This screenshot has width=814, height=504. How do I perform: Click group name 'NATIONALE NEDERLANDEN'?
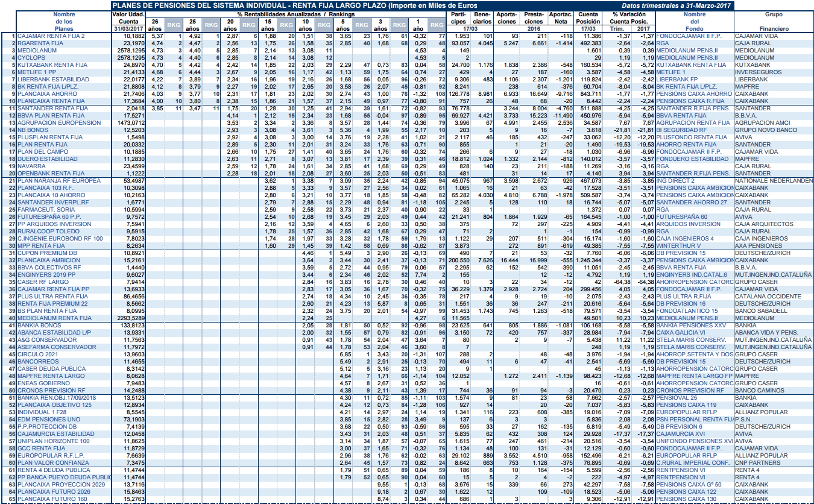(x=774, y=180)
